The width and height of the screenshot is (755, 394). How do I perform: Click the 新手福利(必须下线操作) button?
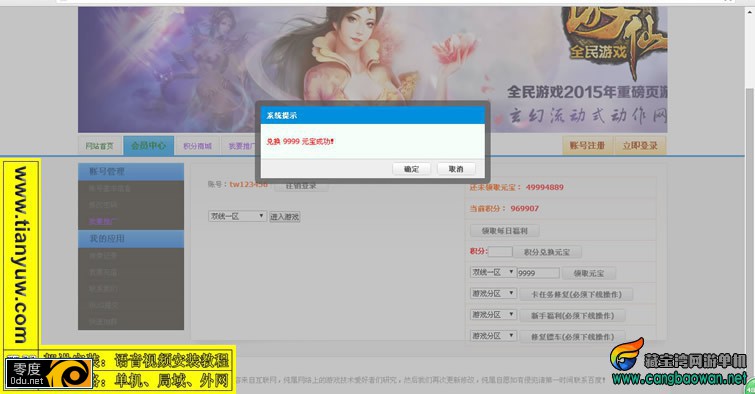(573, 315)
